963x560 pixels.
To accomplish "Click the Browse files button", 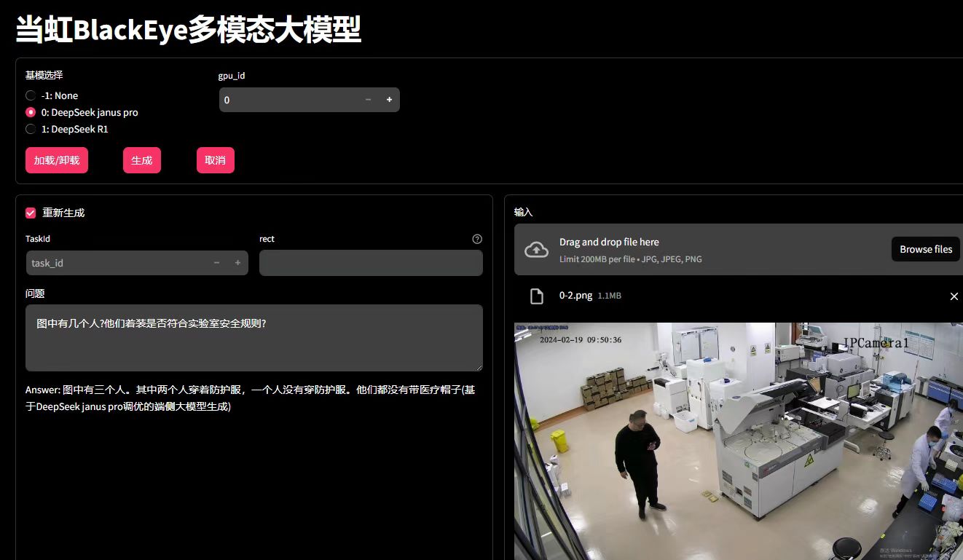I will pos(925,248).
